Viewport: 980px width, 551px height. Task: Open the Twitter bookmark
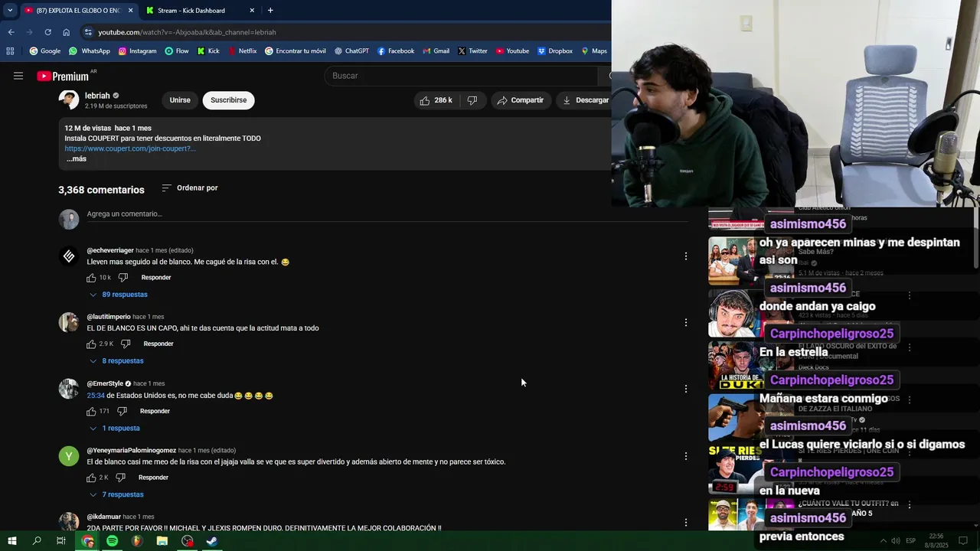472,51
